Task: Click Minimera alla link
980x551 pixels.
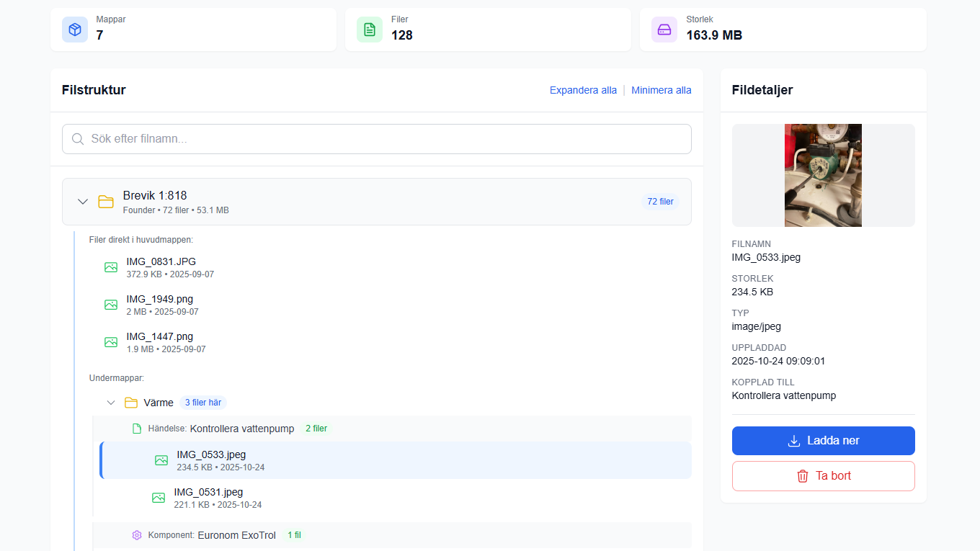Action: [661, 90]
